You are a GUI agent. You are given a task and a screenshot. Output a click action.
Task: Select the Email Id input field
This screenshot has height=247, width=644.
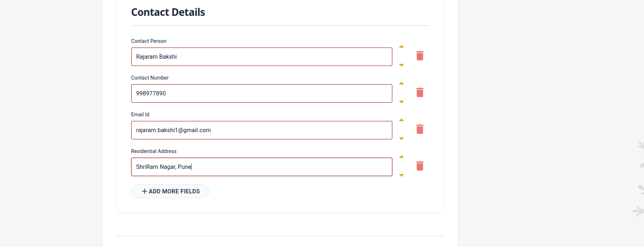pyautogui.click(x=261, y=130)
